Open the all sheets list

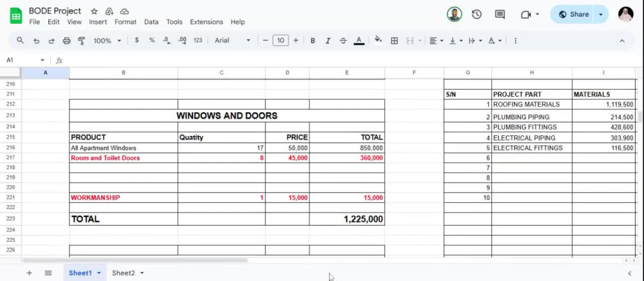(x=48, y=273)
